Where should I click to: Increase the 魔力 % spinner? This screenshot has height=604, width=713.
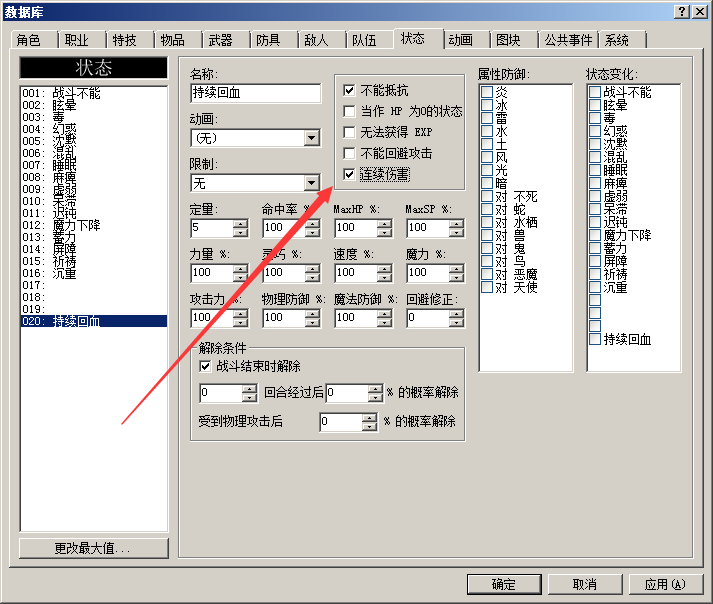457,269
